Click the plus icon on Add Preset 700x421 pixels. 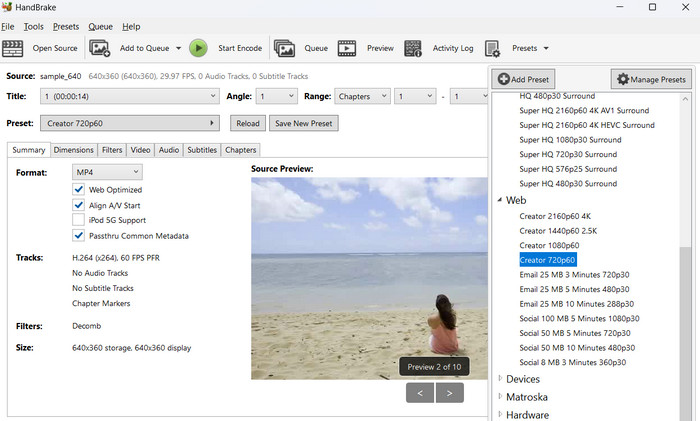[504, 79]
